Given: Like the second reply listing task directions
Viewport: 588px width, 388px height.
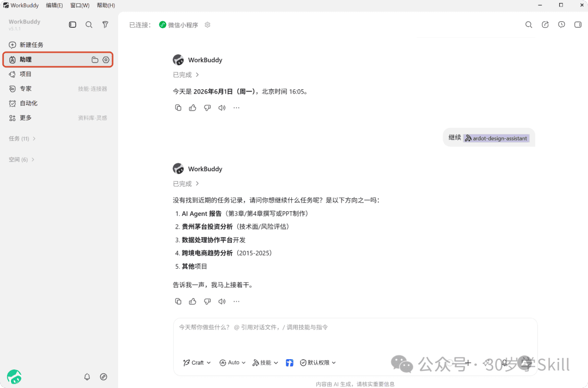Looking at the screenshot, I should coord(193,301).
